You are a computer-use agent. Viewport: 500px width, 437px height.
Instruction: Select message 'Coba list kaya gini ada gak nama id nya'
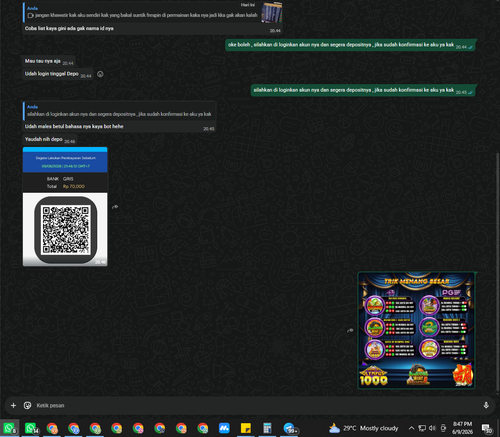click(x=69, y=28)
